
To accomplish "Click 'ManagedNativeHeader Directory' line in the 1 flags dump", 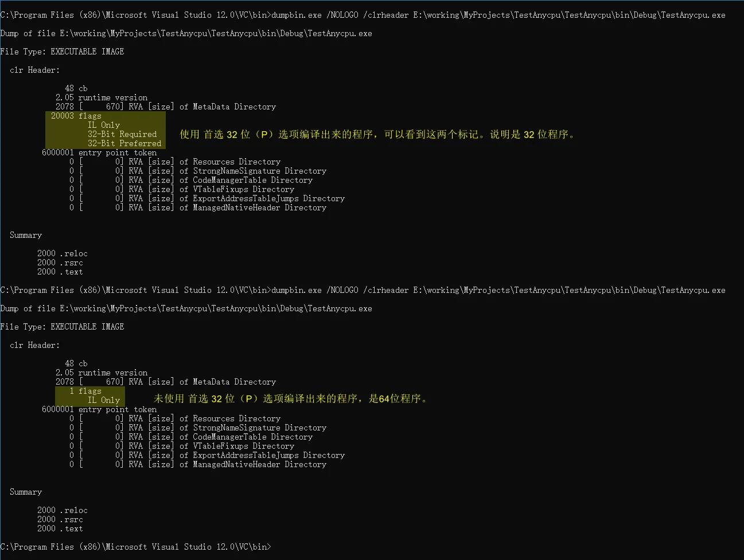I will click(x=197, y=464).
